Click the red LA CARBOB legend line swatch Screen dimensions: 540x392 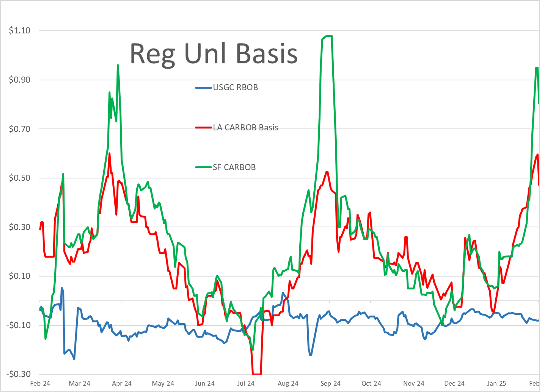click(203, 128)
